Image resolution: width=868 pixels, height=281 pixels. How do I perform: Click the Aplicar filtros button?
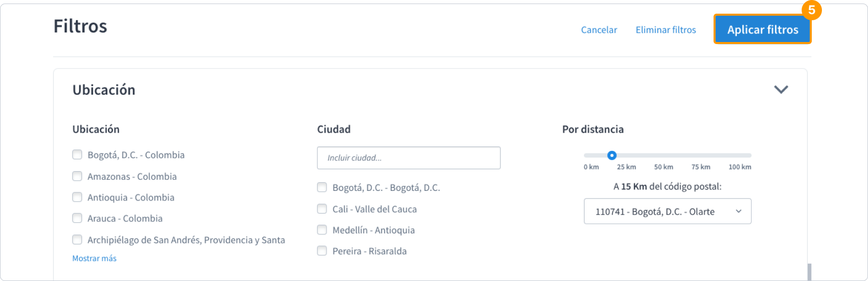(x=762, y=30)
